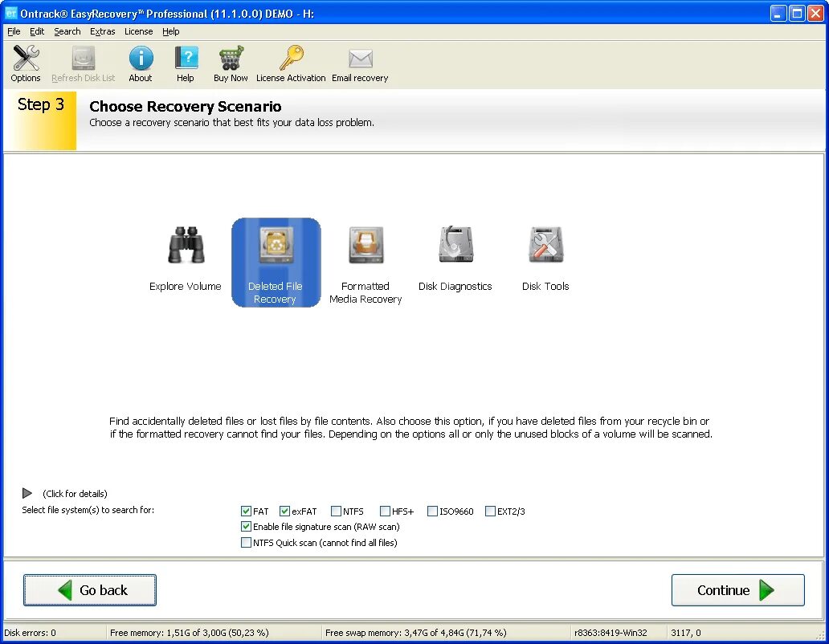Select Deleted File Recovery scenario
The height and width of the screenshot is (644, 829).
tap(276, 263)
